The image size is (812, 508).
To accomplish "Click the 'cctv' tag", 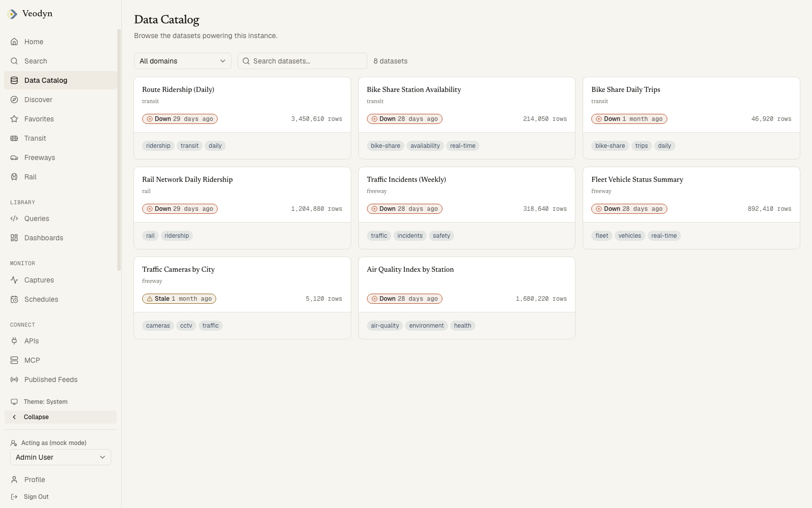I will coord(186,326).
